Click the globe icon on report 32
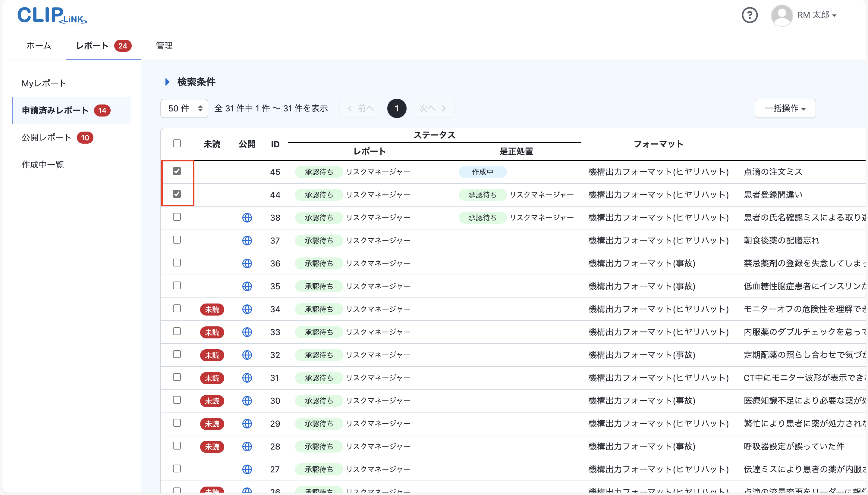This screenshot has height=495, width=868. (x=247, y=355)
